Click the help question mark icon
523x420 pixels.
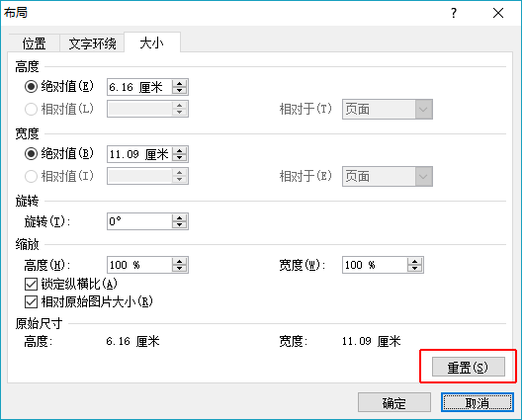click(x=454, y=13)
